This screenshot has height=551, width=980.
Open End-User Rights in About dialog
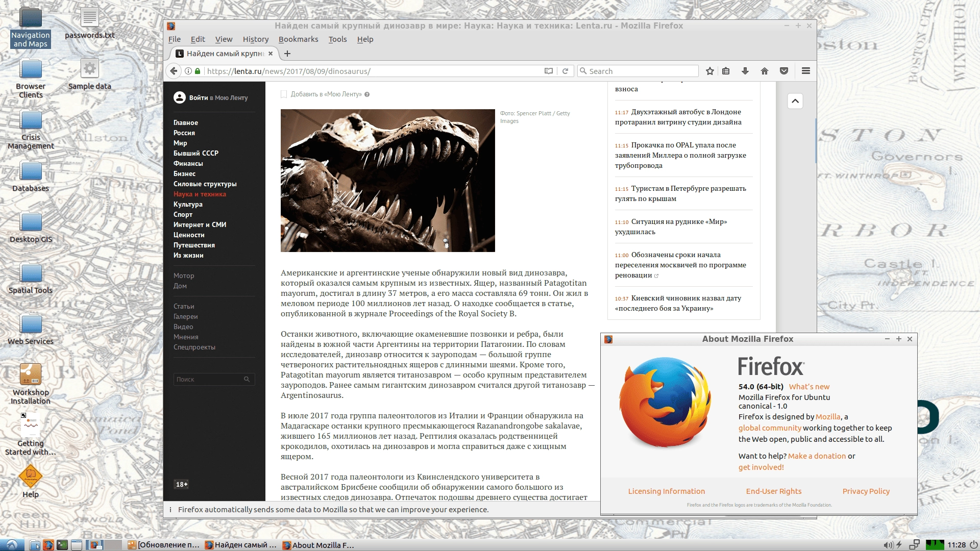774,491
